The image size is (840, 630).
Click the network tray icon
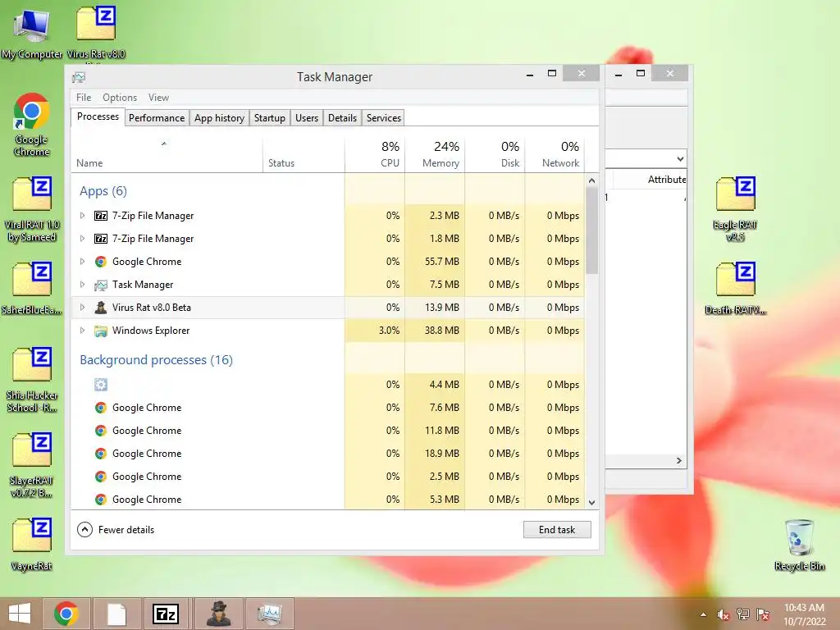pyautogui.click(x=743, y=614)
